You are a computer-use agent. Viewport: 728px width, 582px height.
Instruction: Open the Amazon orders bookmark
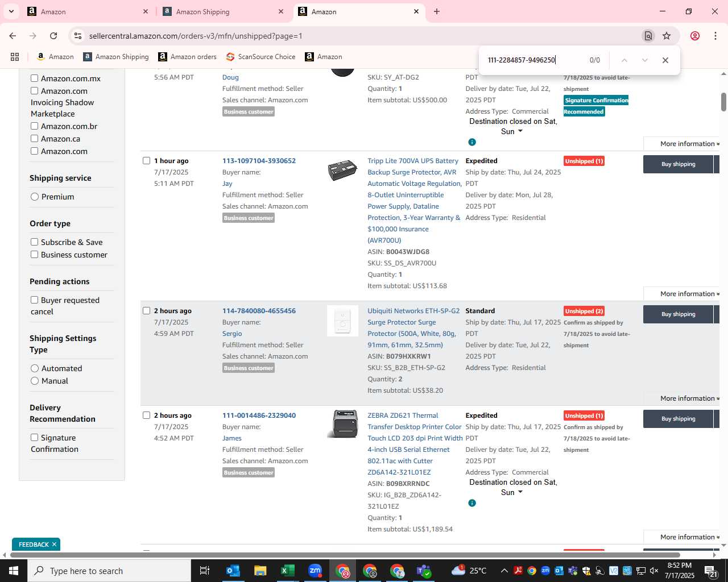[x=187, y=57]
